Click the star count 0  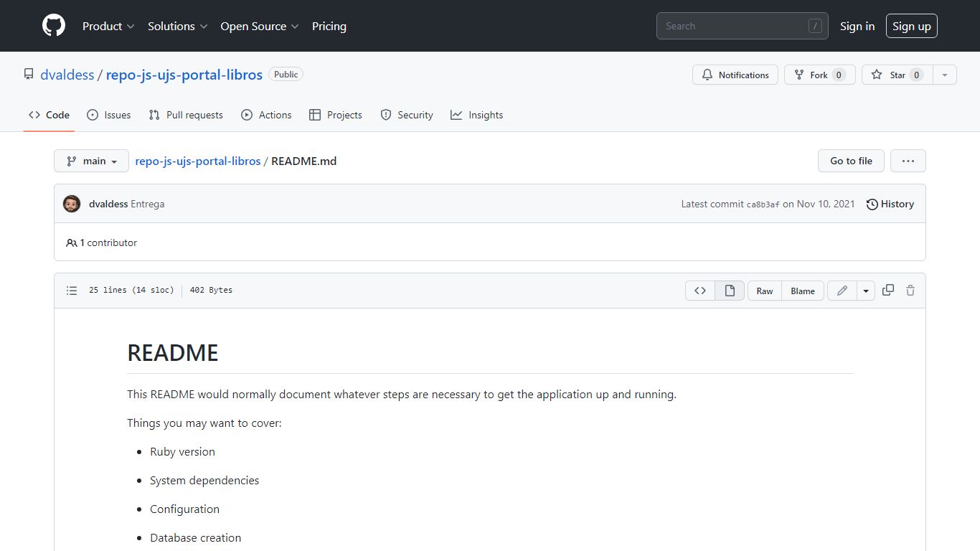(x=916, y=75)
